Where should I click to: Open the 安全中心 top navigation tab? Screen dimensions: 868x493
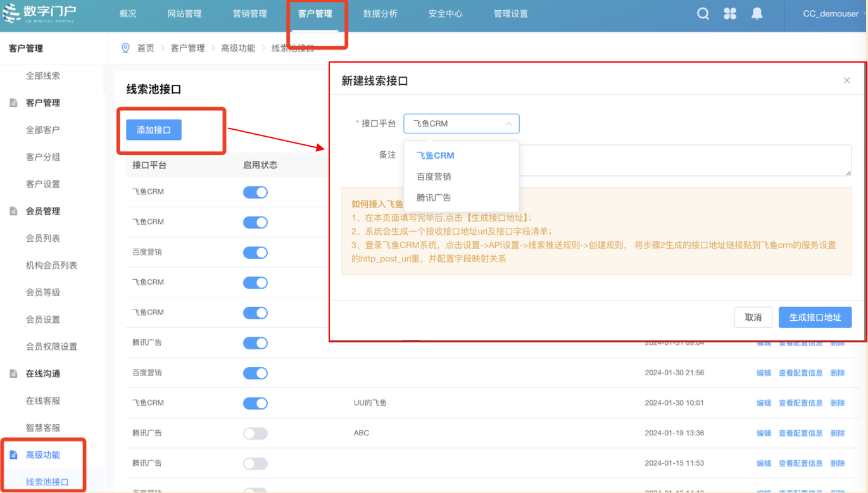(x=445, y=13)
